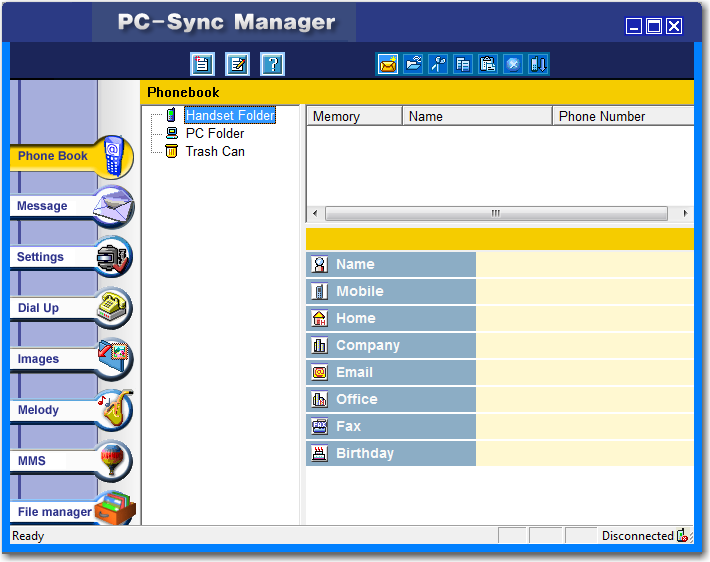Image resolution: width=710 pixels, height=562 pixels.
Task: Click the clipboard paste icon
Action: (488, 65)
